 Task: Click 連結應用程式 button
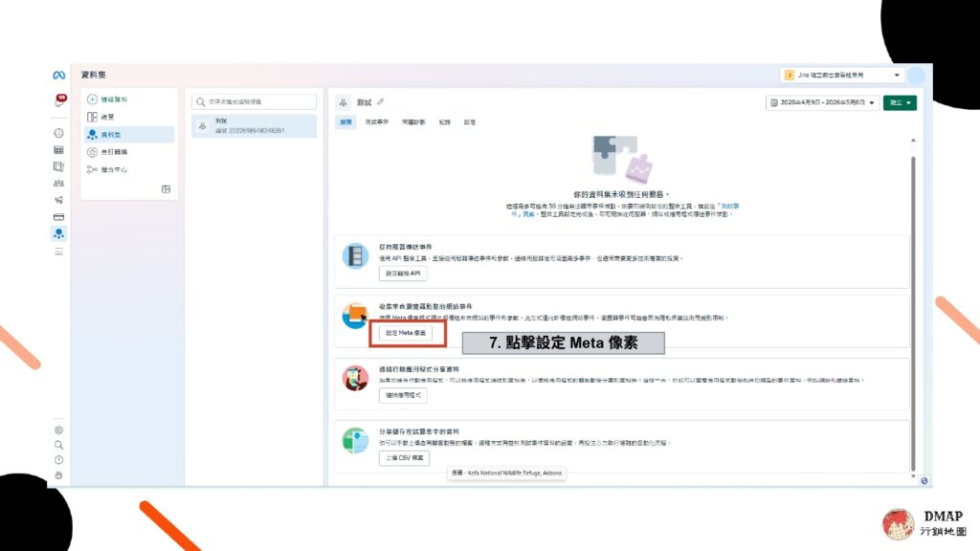click(403, 395)
